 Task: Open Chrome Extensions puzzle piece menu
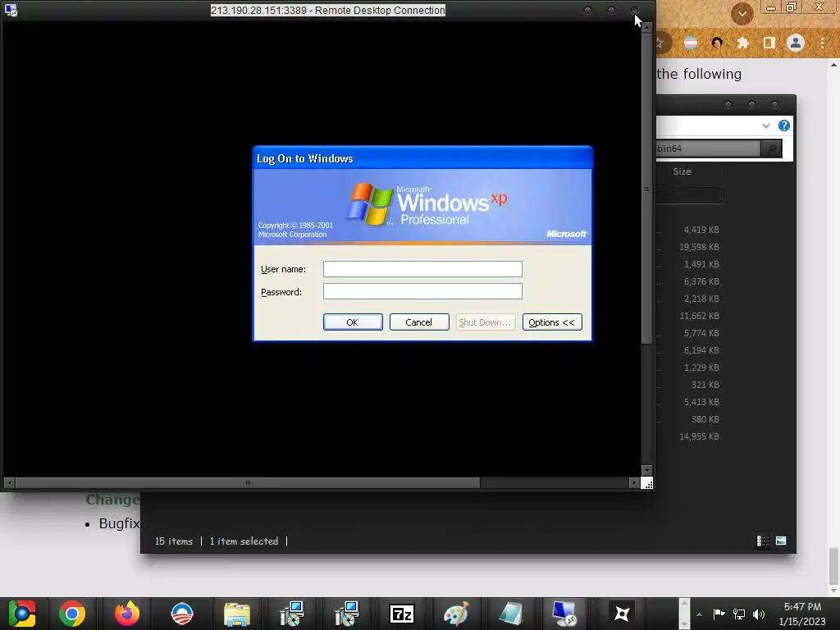point(742,43)
